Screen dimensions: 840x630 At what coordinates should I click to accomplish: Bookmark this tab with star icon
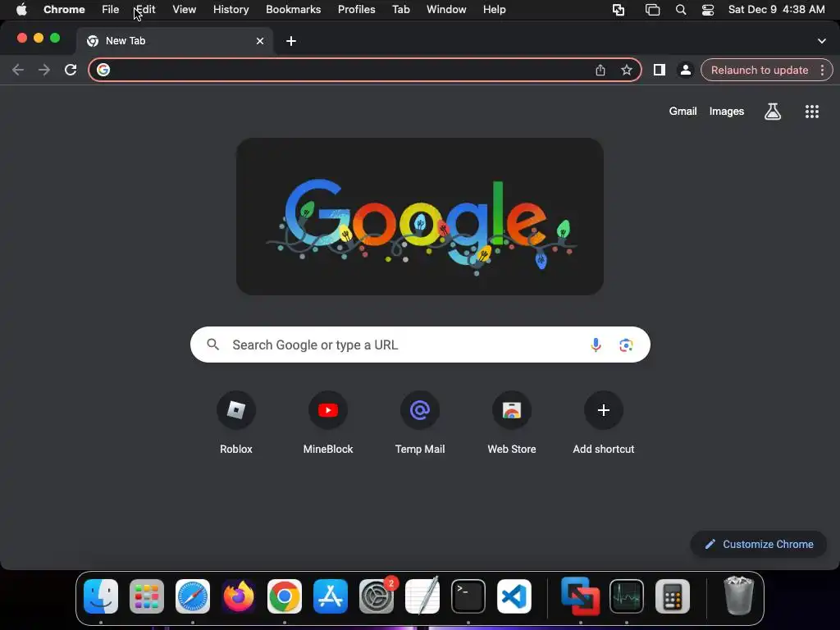pyautogui.click(x=626, y=70)
